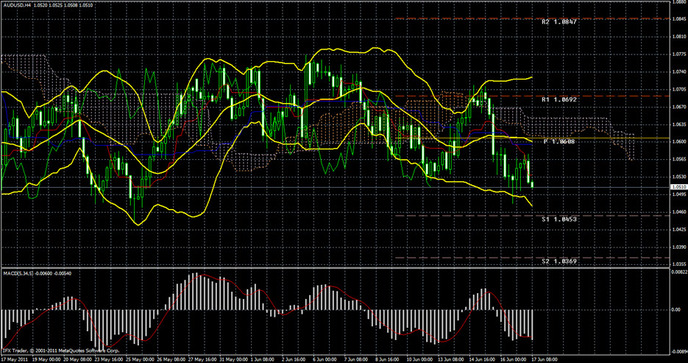Click the current price tag 1.0510
688x363 pixels.
point(679,187)
